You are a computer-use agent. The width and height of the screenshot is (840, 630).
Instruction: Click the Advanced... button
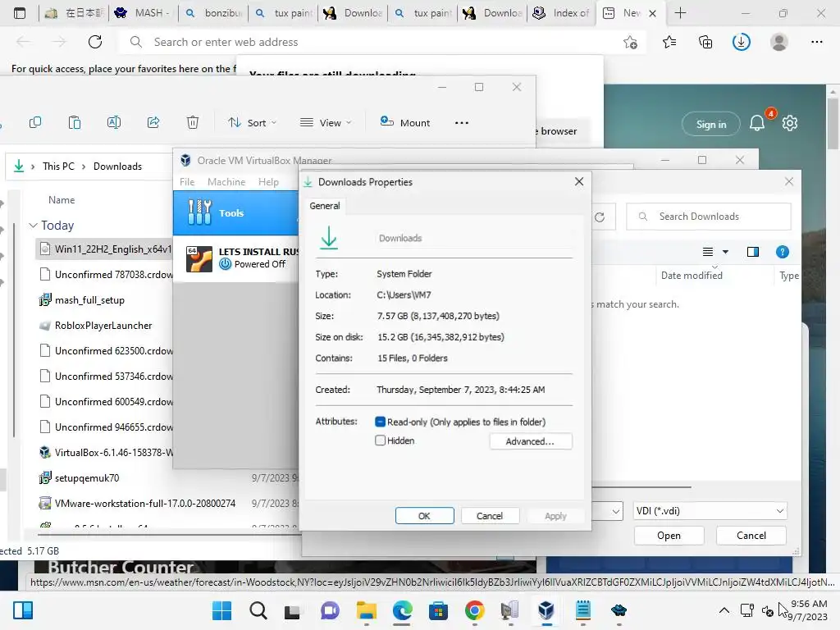coord(531,441)
